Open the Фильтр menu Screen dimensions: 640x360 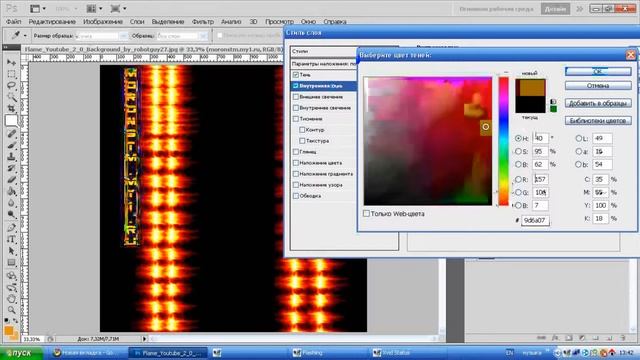pyautogui.click(x=202, y=21)
